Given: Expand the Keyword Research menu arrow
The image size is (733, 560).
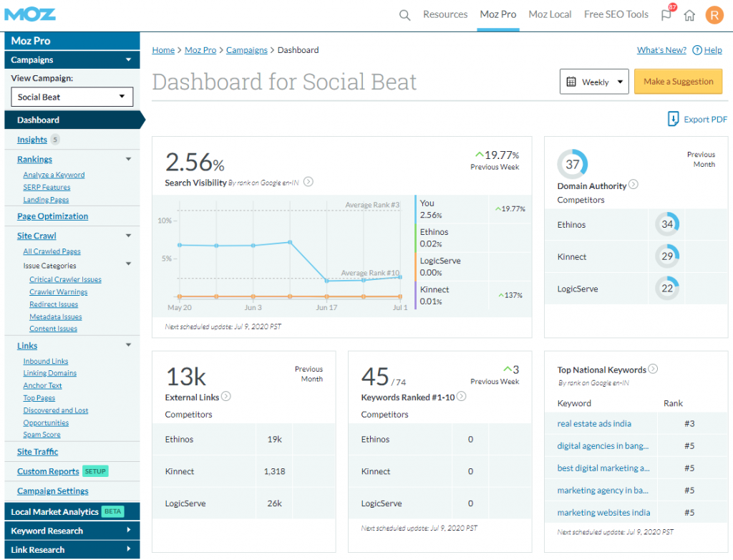Looking at the screenshot, I should [129, 530].
